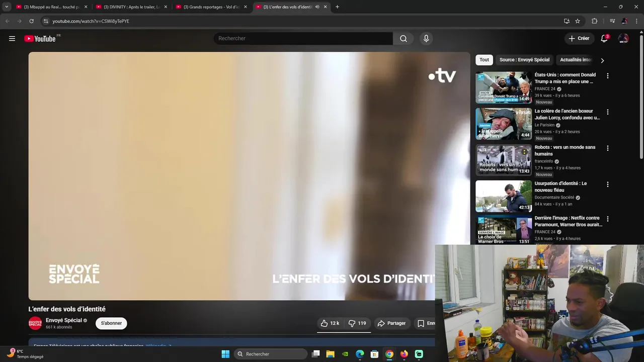Image resolution: width=644 pixels, height=362 pixels.
Task: Click the search magnifier button
Action: point(404,39)
